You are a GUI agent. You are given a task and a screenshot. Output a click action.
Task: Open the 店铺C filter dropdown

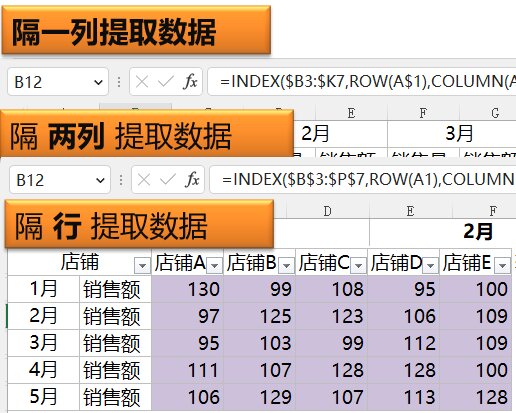pyautogui.click(x=358, y=265)
